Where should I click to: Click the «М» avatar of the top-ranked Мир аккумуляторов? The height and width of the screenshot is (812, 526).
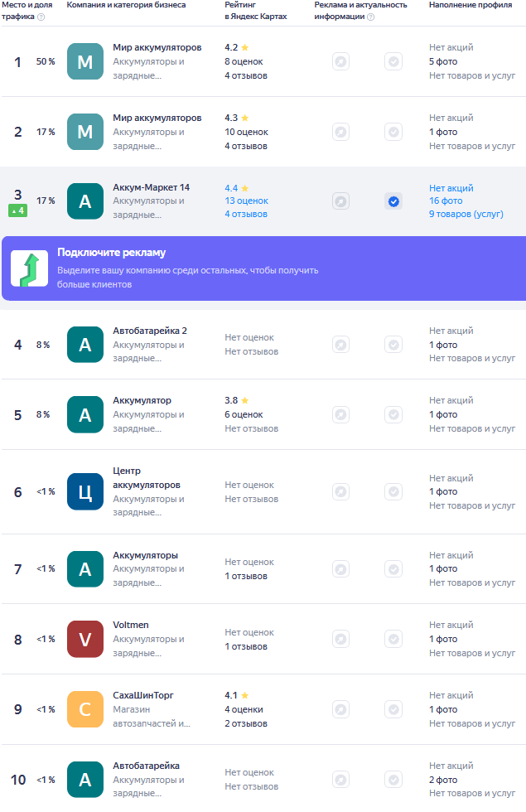click(x=85, y=61)
